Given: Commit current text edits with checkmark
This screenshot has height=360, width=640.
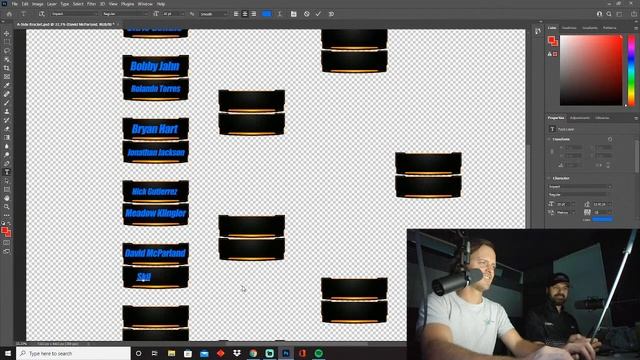Looking at the screenshot, I should tap(318, 14).
